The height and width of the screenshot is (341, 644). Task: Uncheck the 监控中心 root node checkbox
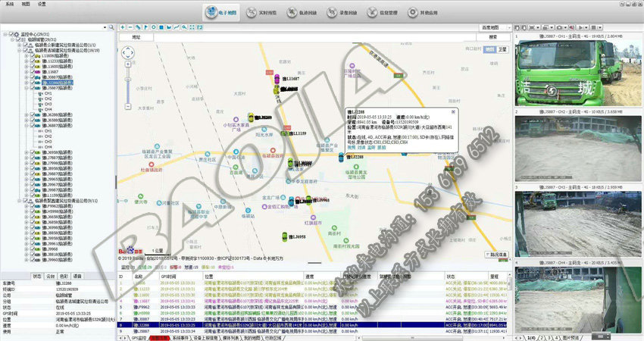[10, 34]
